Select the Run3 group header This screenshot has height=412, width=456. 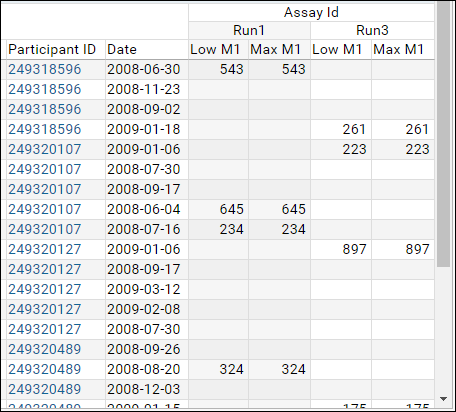click(372, 31)
